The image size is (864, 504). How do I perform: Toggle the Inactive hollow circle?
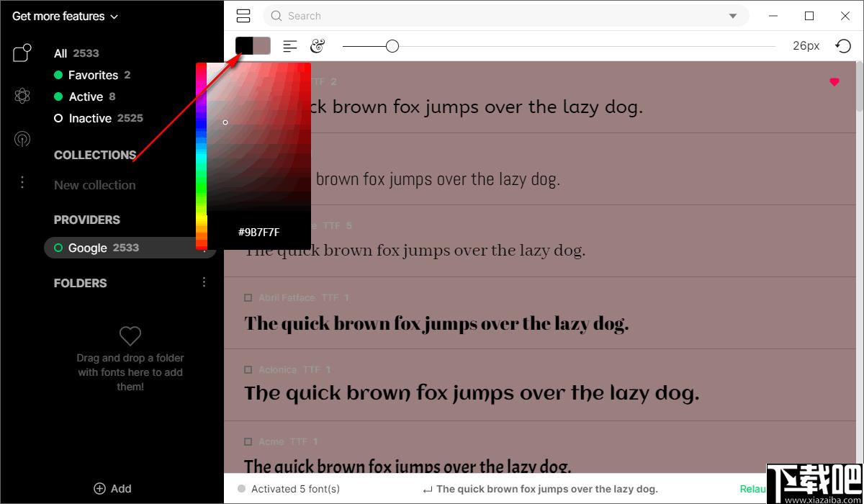click(x=58, y=118)
